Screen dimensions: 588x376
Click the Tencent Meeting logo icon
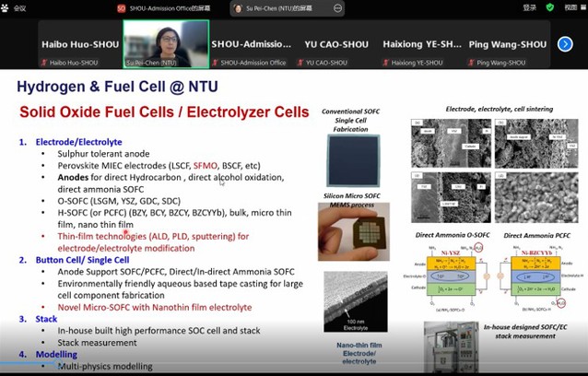pyautogui.click(x=6, y=7)
